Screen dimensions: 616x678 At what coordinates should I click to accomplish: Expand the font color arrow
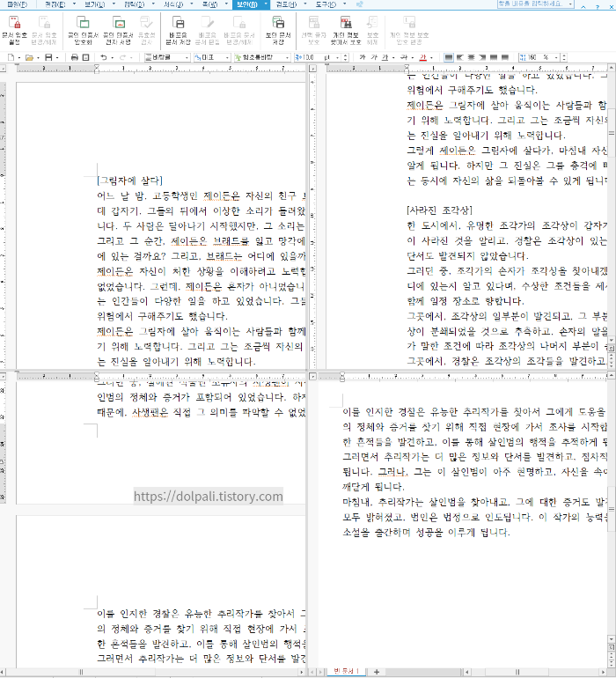point(431,57)
